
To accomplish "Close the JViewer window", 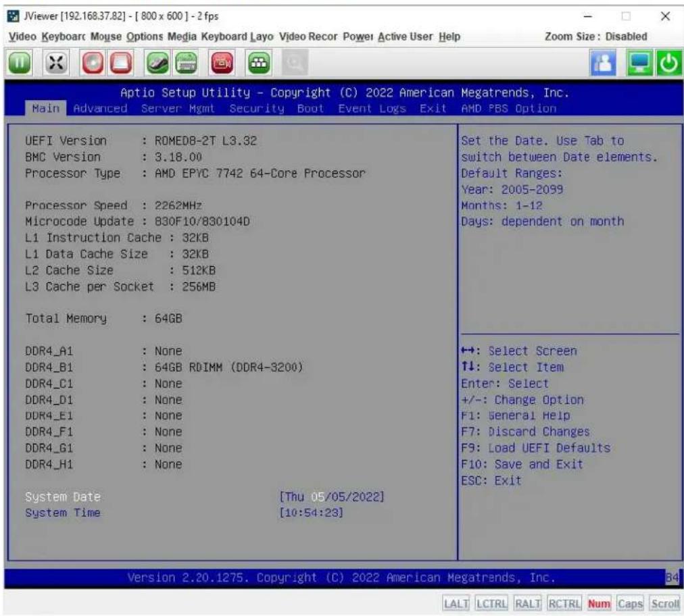I will [665, 17].
